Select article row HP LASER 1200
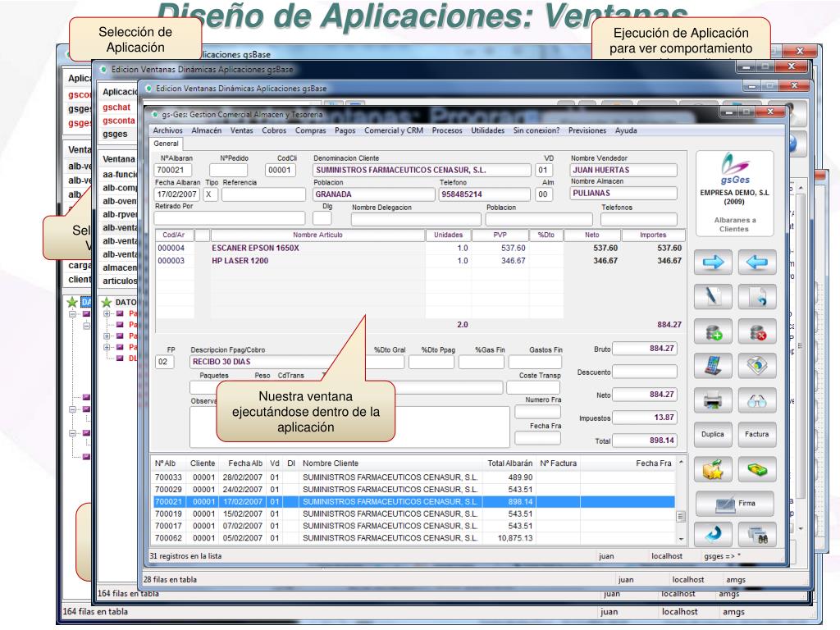 (x=419, y=261)
